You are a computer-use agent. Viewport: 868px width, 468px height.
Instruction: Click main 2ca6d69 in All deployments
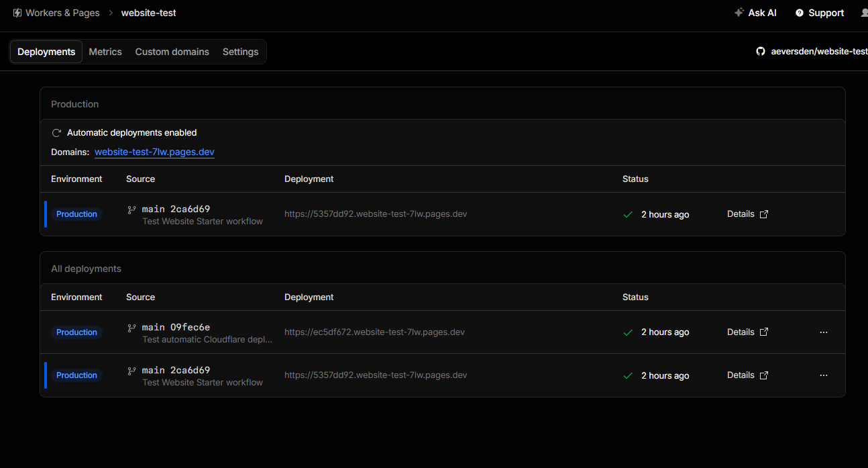[176, 370]
